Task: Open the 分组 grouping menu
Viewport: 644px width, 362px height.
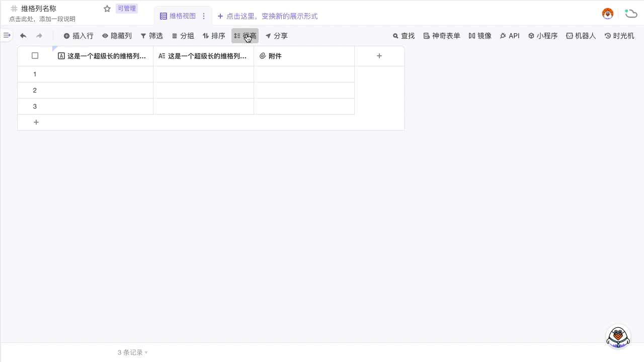Action: (183, 36)
